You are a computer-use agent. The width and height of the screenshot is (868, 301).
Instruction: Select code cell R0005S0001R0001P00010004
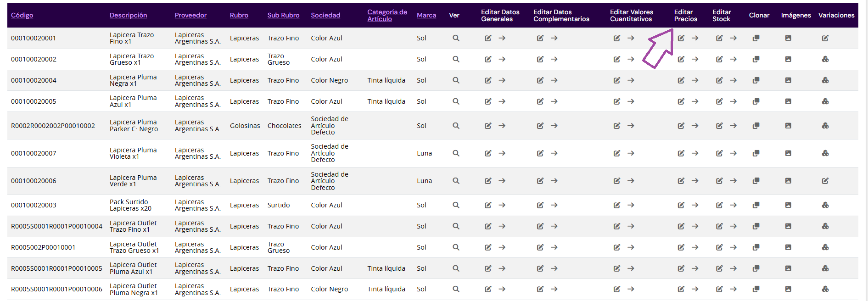click(x=56, y=226)
